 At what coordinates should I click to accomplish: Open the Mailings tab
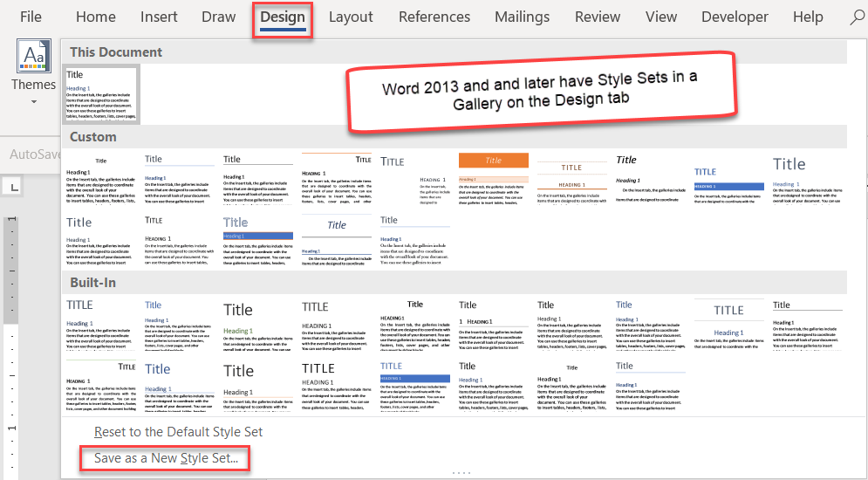click(522, 17)
